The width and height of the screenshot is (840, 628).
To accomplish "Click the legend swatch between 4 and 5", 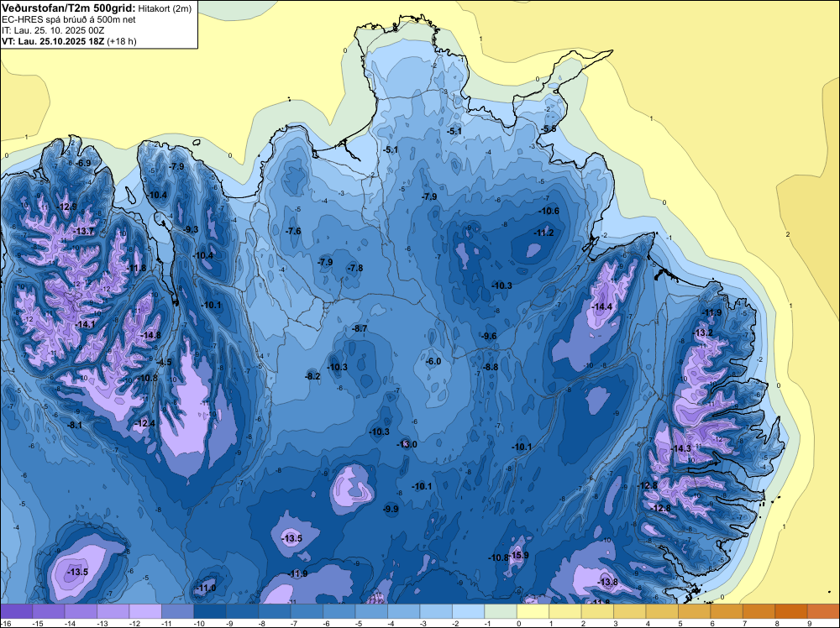I will click(x=662, y=611).
